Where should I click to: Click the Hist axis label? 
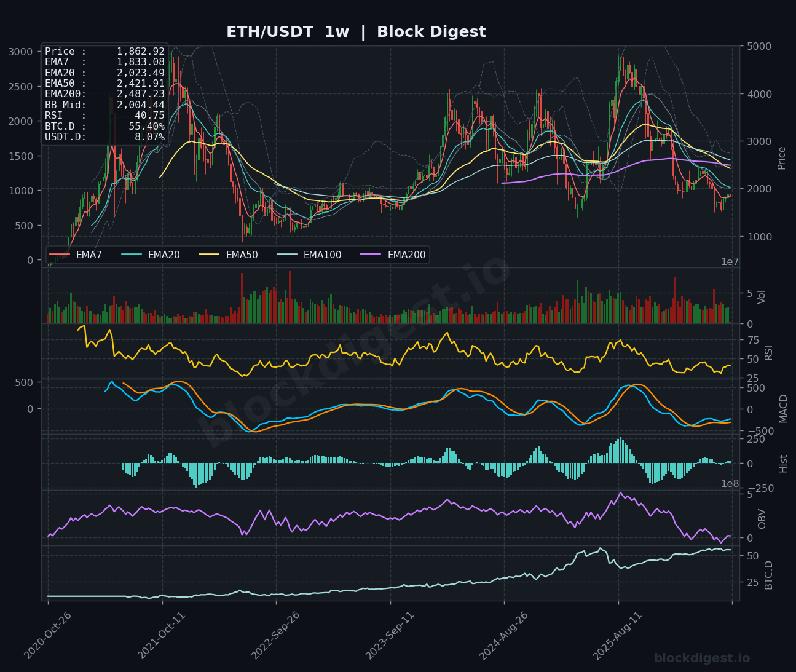(x=783, y=464)
